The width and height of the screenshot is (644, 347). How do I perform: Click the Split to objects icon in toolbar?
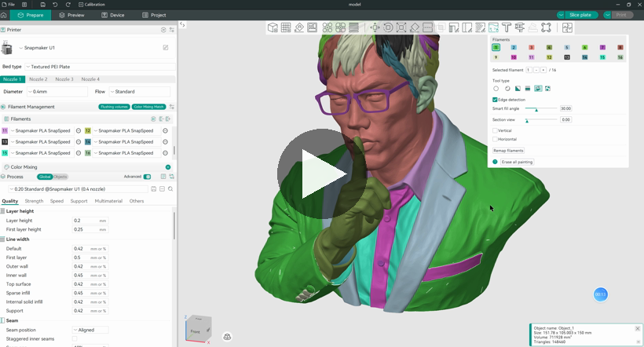[327, 27]
